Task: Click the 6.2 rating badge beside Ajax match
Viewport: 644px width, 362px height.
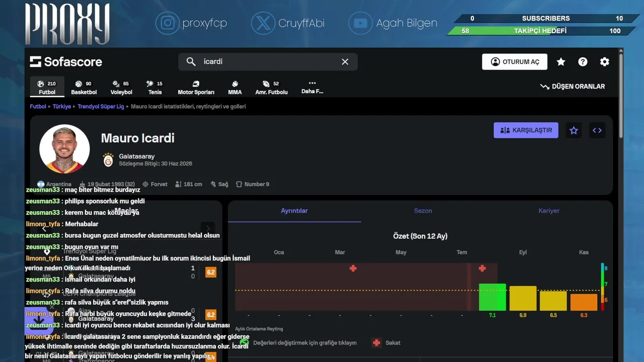Action: (x=211, y=315)
